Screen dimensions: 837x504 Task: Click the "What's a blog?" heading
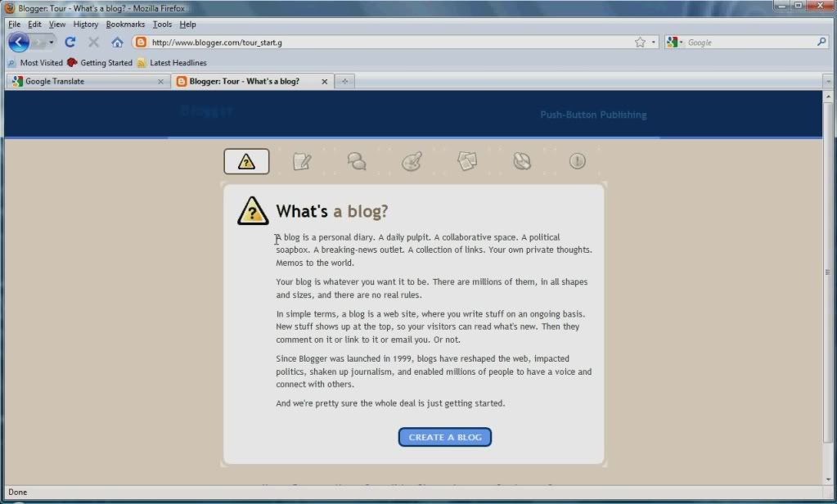pos(331,211)
